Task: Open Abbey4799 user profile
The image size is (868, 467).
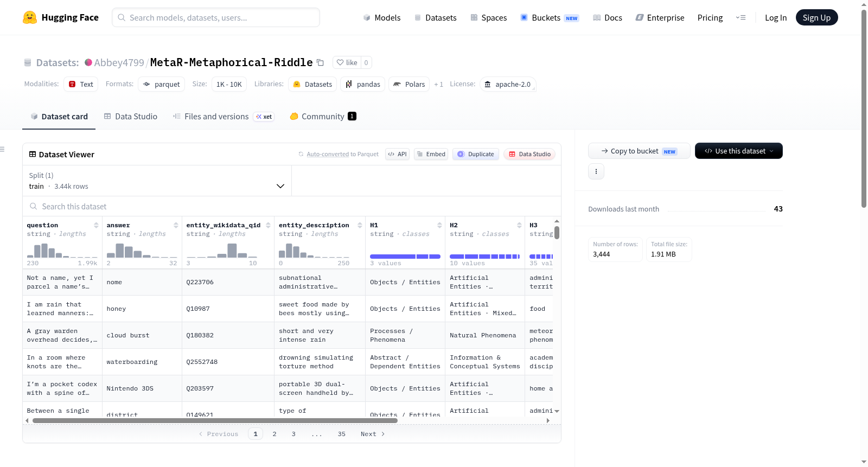Action: click(119, 62)
